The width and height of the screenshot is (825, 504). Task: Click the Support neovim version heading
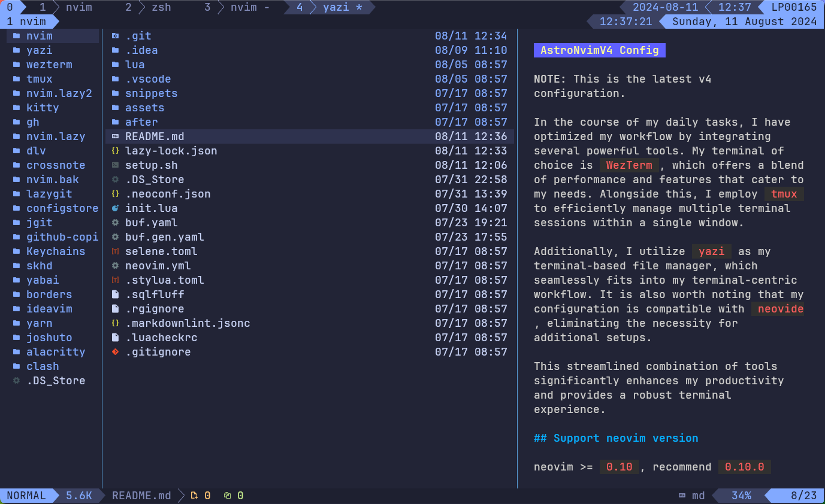click(x=616, y=438)
